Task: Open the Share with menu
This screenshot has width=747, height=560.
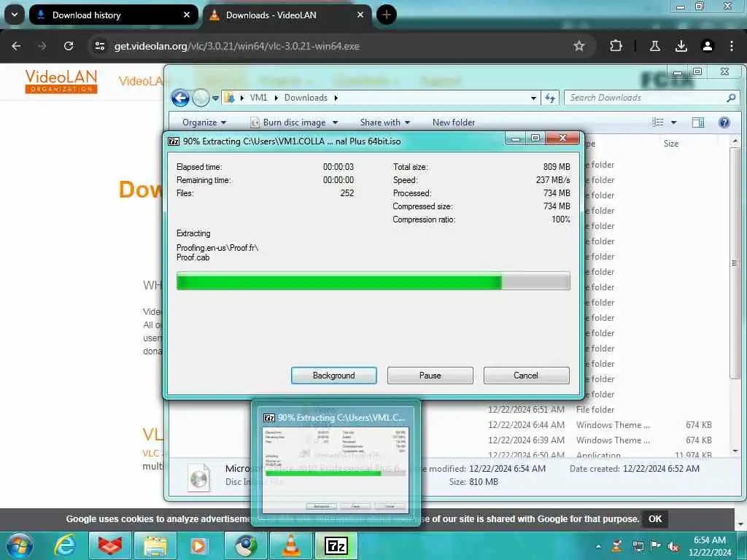Action: click(385, 122)
